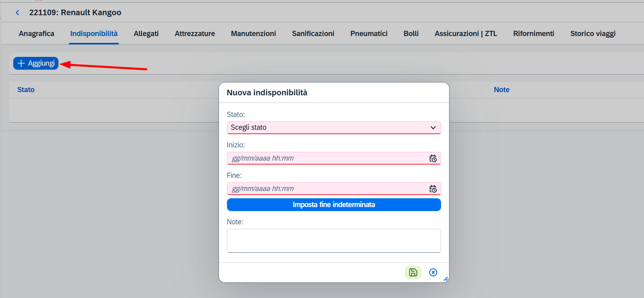Switch to the Storico viaggi tab

click(x=593, y=34)
